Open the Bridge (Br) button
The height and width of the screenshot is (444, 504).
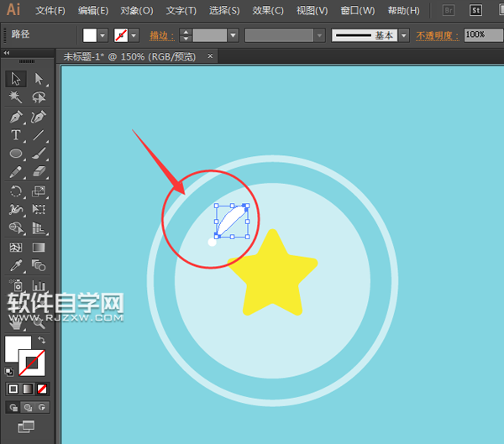pos(449,11)
